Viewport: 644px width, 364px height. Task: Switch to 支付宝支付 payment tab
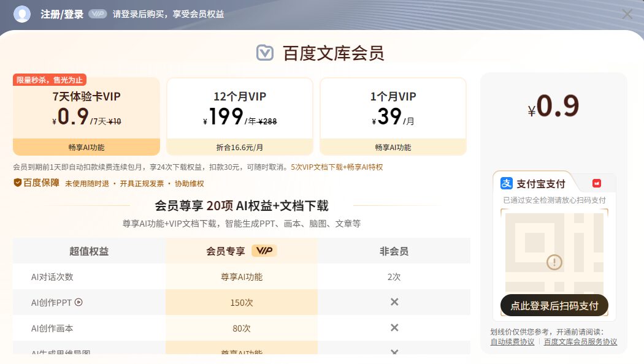534,183
